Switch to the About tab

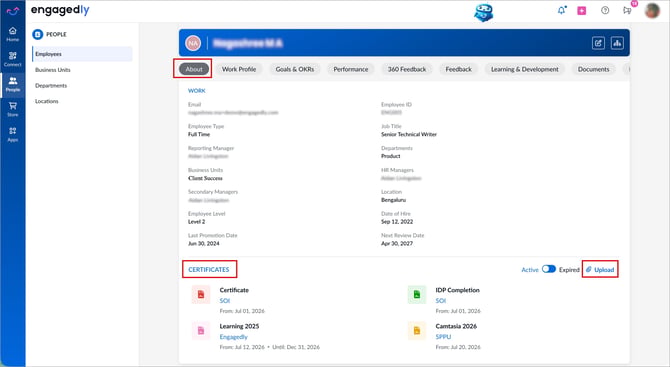pyautogui.click(x=194, y=69)
